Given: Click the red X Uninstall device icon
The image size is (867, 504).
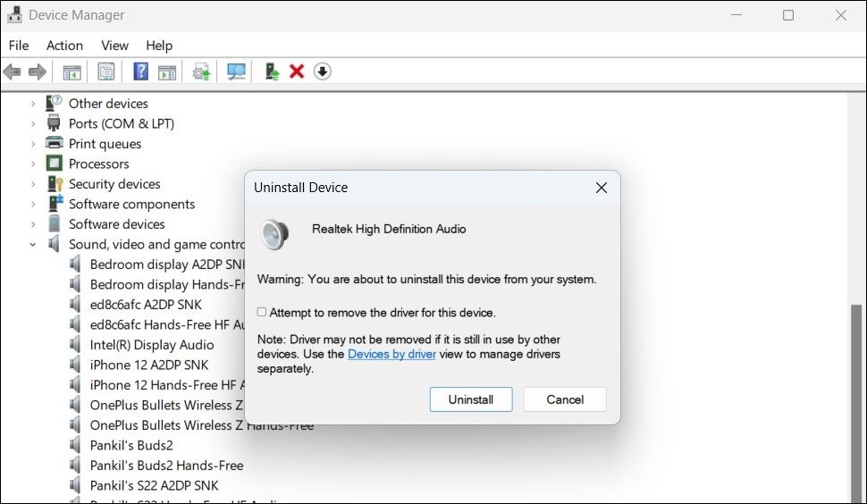Looking at the screenshot, I should (x=297, y=71).
